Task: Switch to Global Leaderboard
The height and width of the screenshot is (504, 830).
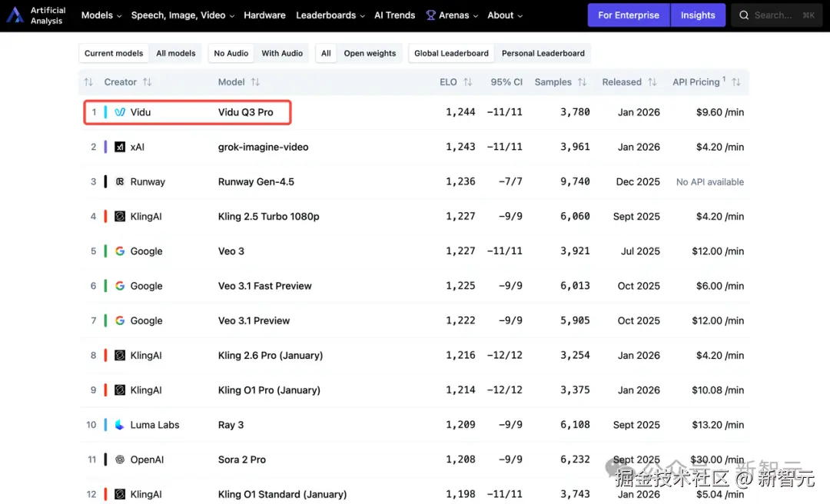Action: (x=452, y=54)
